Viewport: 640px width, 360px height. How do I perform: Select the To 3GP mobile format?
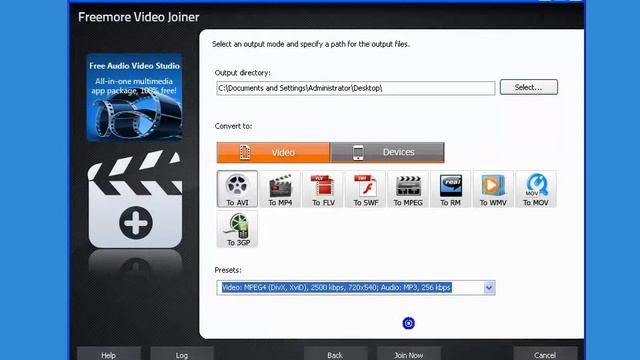(237, 229)
